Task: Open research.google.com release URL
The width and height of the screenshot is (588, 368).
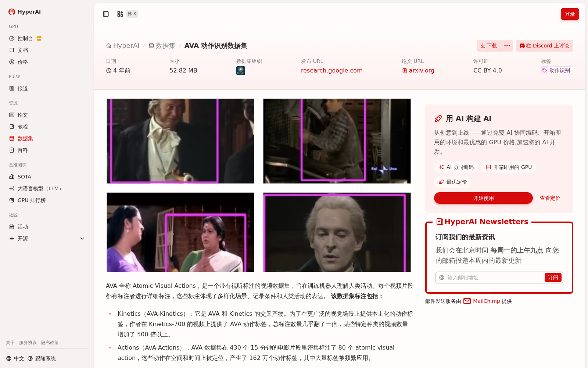Action: pyautogui.click(x=332, y=70)
